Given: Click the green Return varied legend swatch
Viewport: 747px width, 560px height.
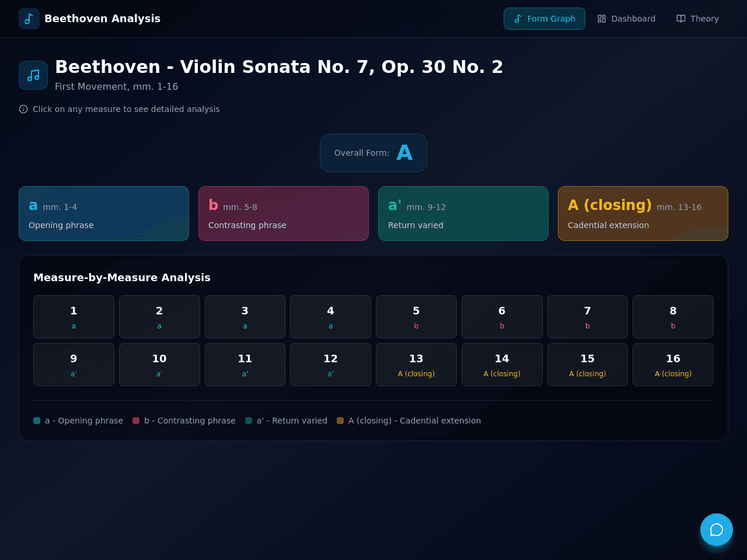Looking at the screenshot, I should click(249, 421).
